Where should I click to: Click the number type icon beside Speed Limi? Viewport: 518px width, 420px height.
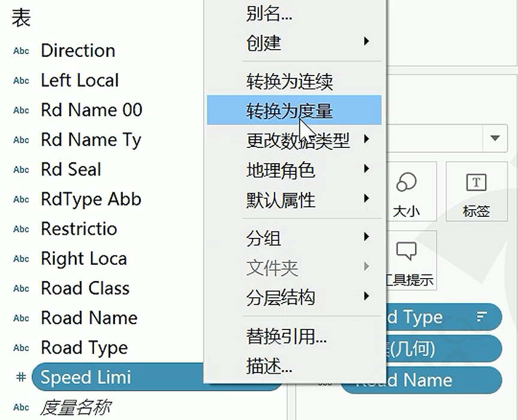[21, 377]
